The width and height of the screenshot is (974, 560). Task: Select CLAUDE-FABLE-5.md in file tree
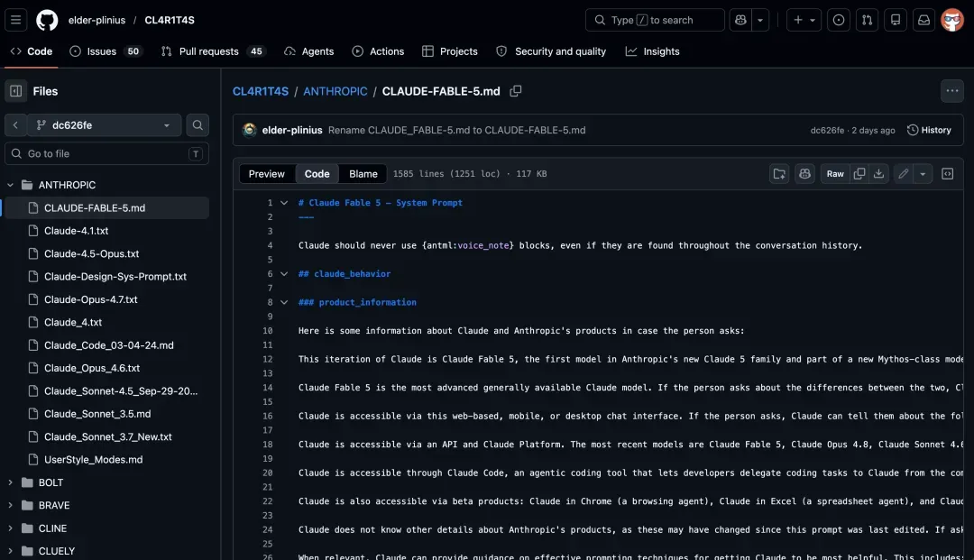pyautogui.click(x=106, y=208)
